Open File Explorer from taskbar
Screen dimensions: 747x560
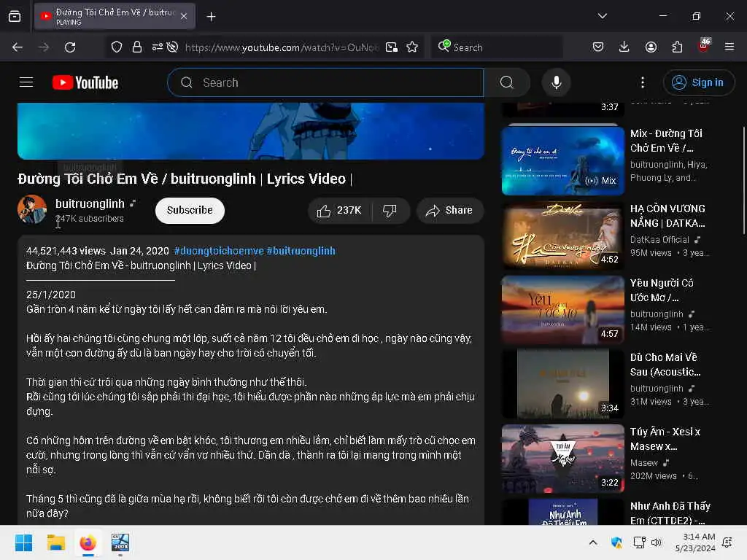55,542
